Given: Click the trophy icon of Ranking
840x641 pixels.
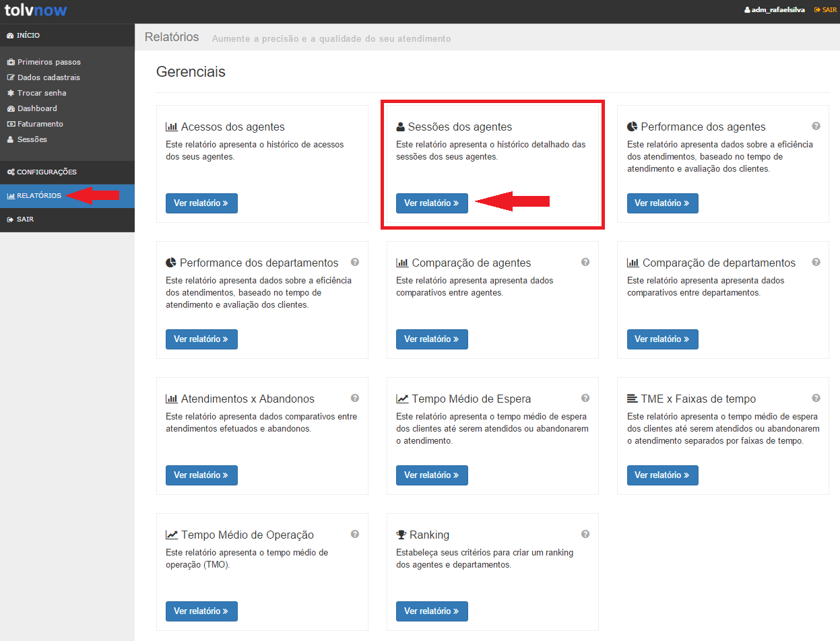Looking at the screenshot, I should tap(401, 535).
